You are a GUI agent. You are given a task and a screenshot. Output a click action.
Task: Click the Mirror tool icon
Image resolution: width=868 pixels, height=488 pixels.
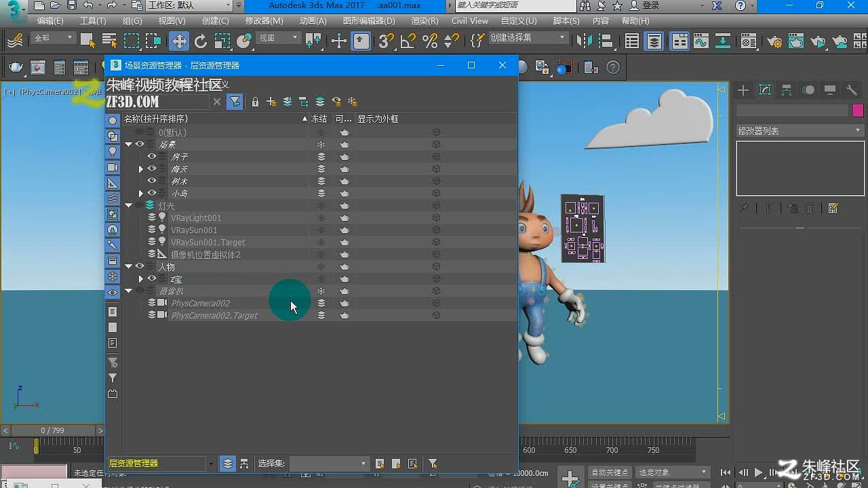coord(584,41)
